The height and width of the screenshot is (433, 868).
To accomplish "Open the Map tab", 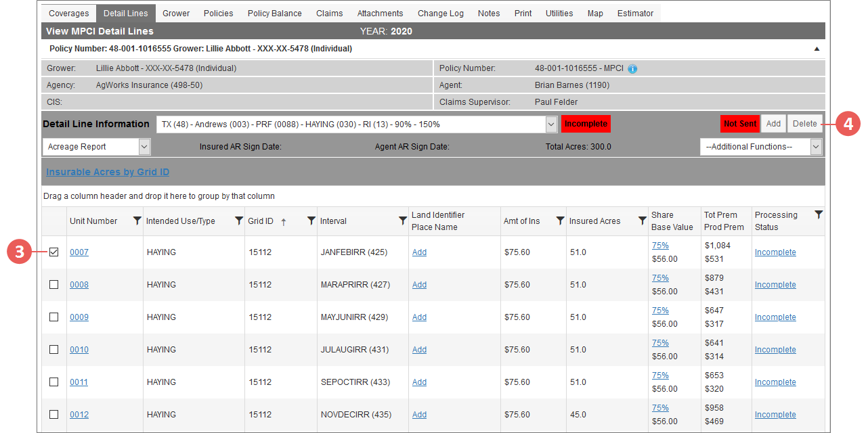I will [595, 14].
